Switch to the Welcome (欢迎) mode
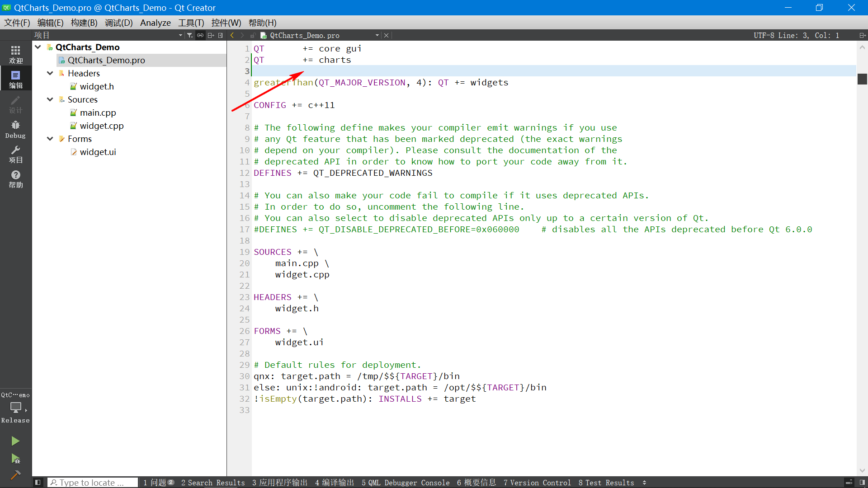The width and height of the screenshot is (868, 488). click(15, 54)
